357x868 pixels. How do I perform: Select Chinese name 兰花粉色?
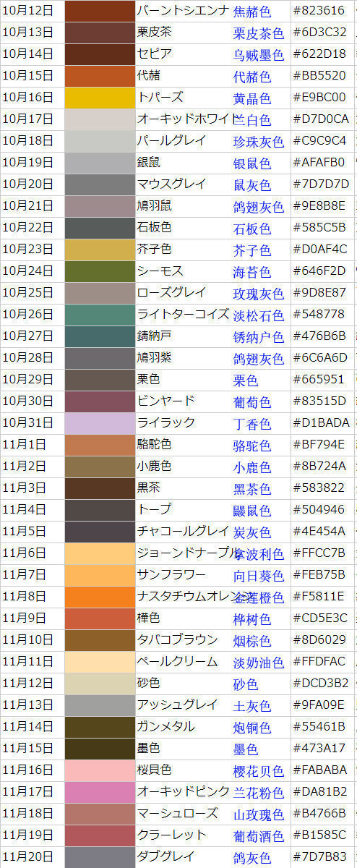(x=259, y=793)
